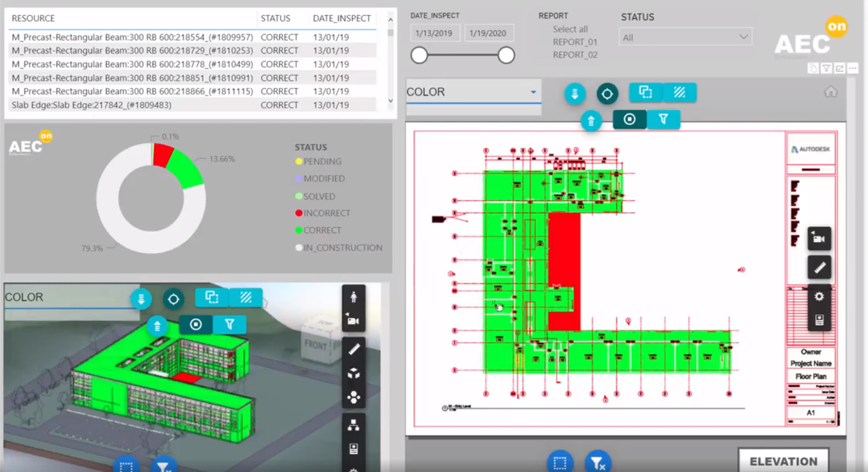868x472 pixels.
Task: Click the down-arrows button in the 3D viewer
Action: coord(140,298)
